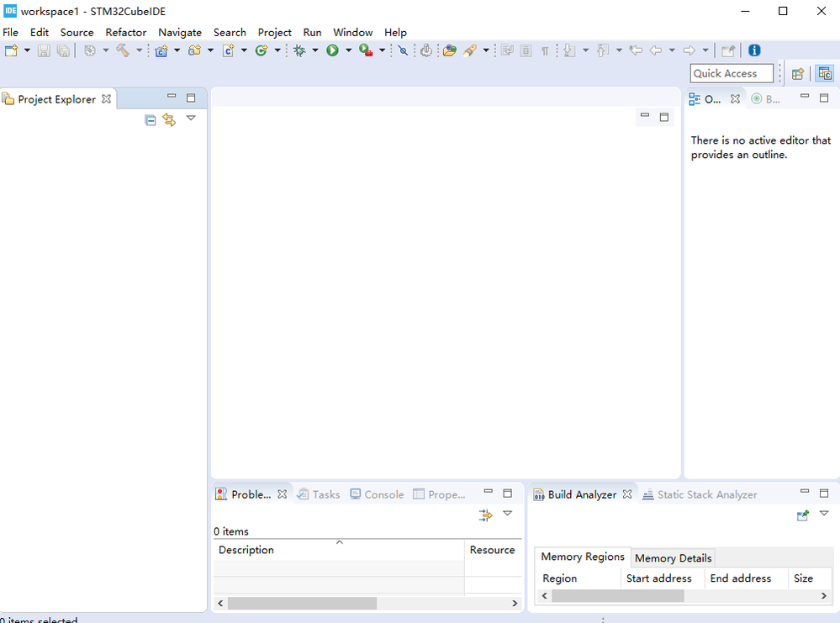This screenshot has height=623, width=840.
Task: Open Project Explorer View Menu triangle
Action: click(x=191, y=118)
